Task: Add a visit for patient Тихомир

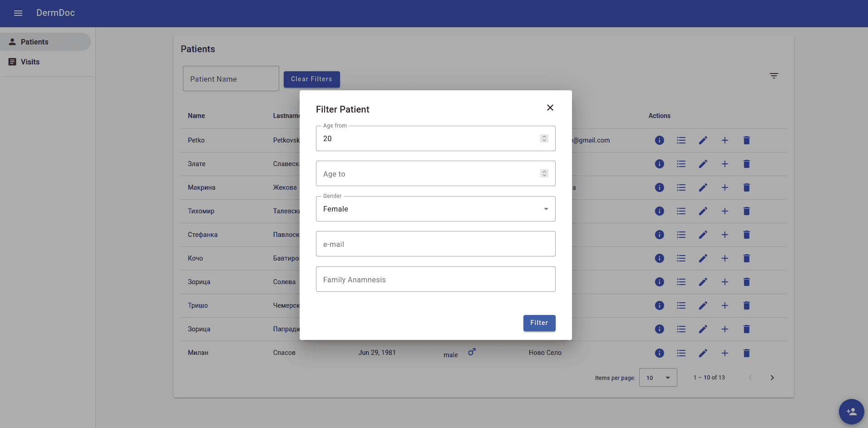Action: point(725,211)
